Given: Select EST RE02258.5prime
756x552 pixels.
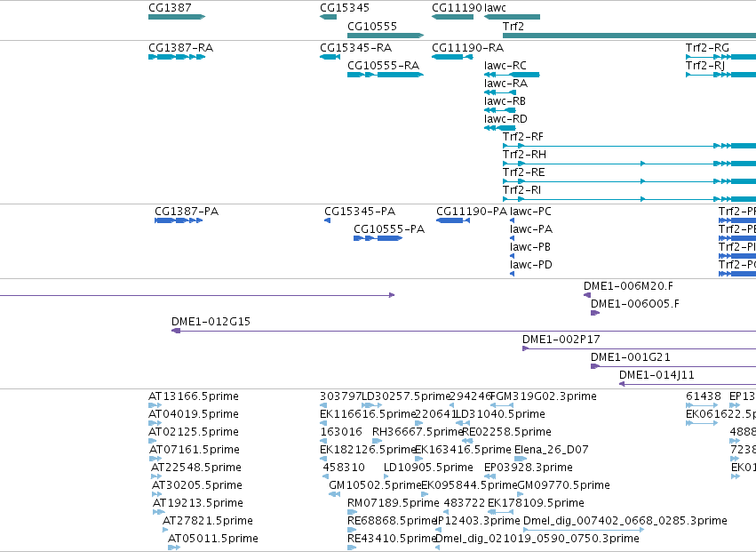Looking at the screenshot, I should click(506, 432).
